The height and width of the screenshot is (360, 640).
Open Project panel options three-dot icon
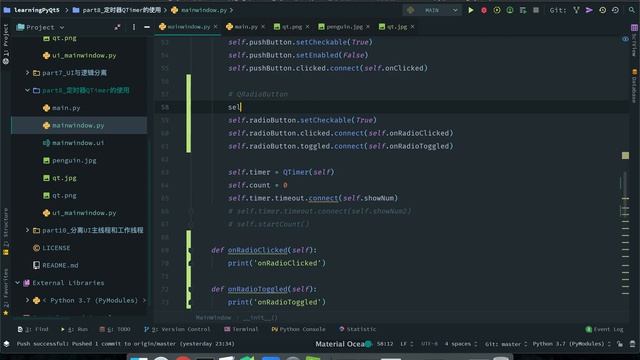pos(133,27)
